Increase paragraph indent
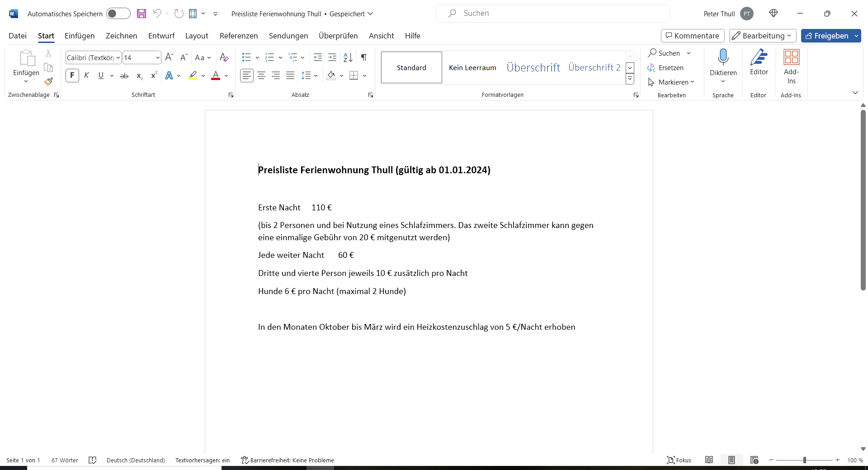The image size is (868, 470). (x=332, y=57)
